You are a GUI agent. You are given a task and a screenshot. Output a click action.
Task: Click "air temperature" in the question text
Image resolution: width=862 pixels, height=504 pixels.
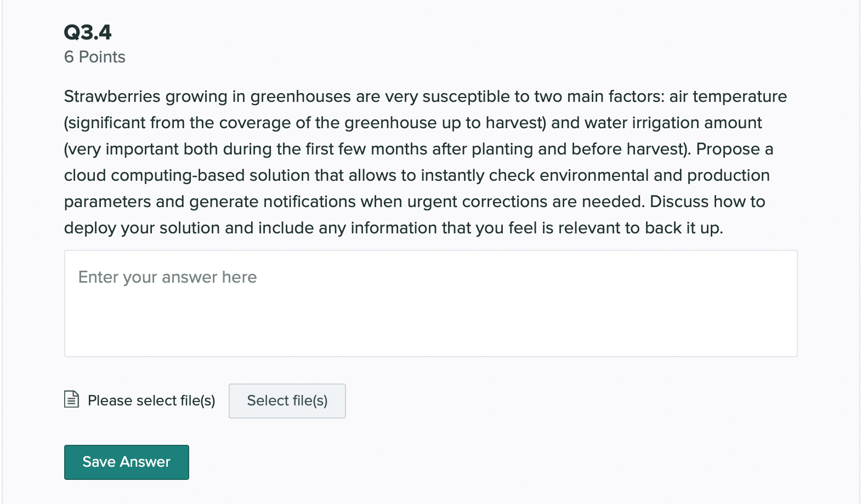728,96
